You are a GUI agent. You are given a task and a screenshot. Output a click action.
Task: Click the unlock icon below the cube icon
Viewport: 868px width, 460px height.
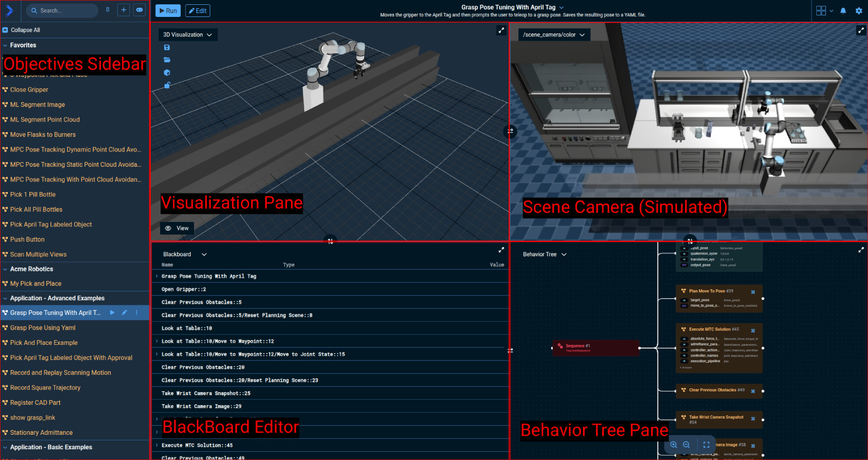167,85
